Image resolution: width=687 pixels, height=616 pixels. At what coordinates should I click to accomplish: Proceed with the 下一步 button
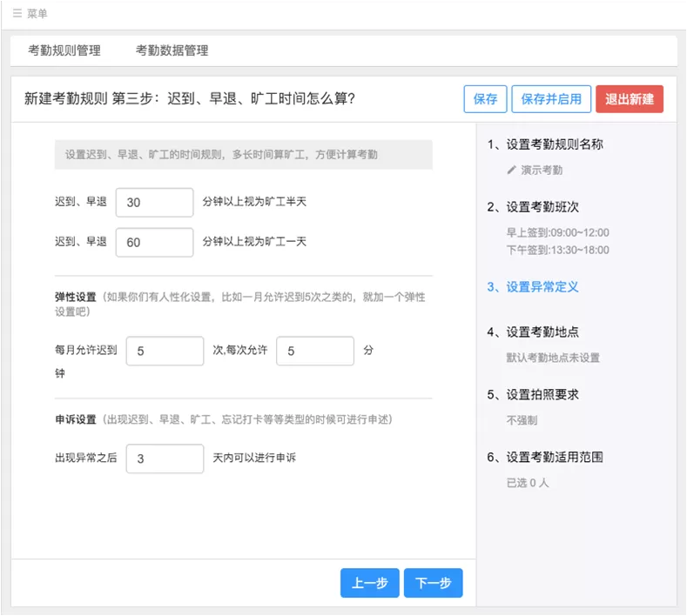coord(434,583)
